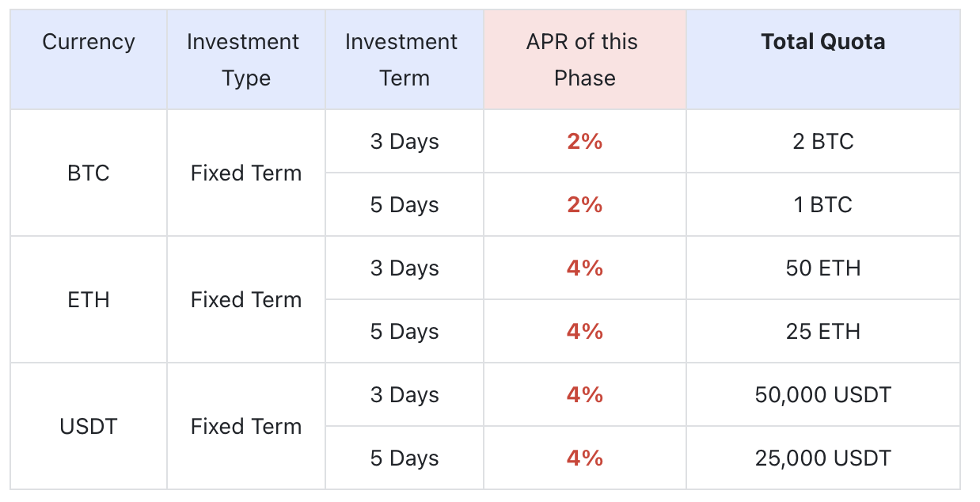Click the APR of this Phase header
Image resolution: width=980 pixels, height=502 pixels.
tap(584, 60)
